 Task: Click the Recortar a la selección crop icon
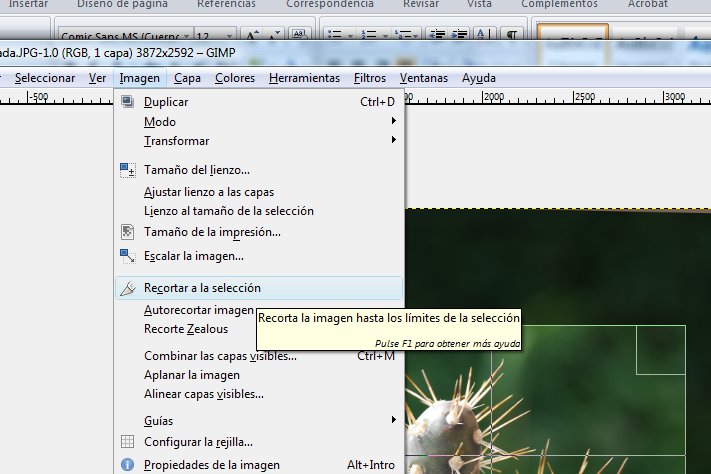pyautogui.click(x=127, y=288)
